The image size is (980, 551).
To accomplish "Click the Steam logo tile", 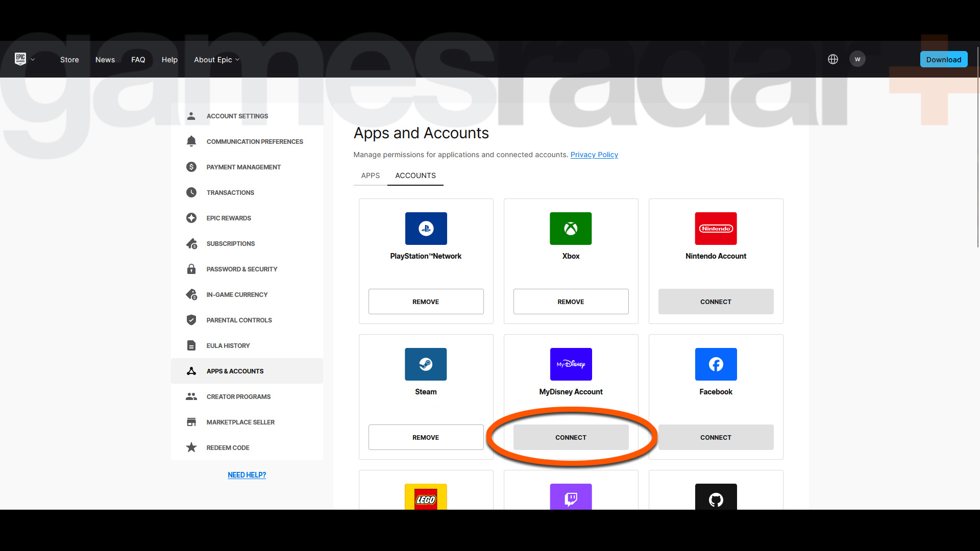I will point(426,364).
